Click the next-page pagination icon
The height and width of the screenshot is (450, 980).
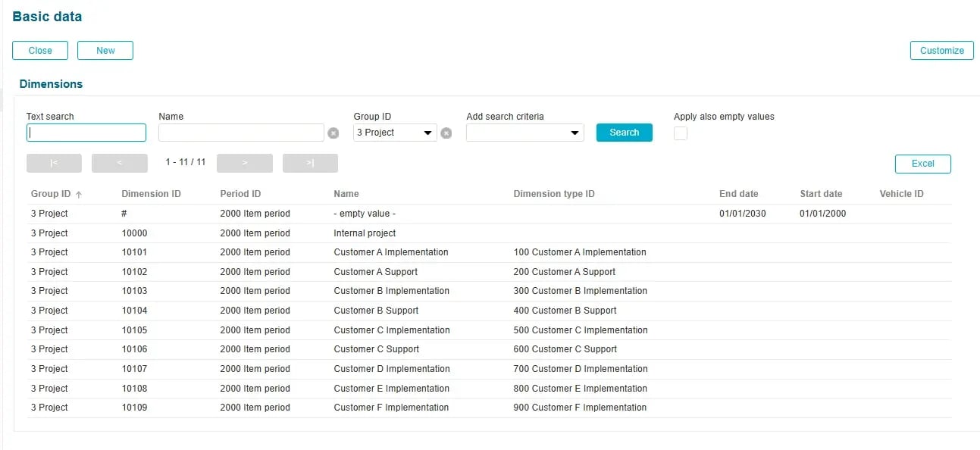tap(244, 163)
